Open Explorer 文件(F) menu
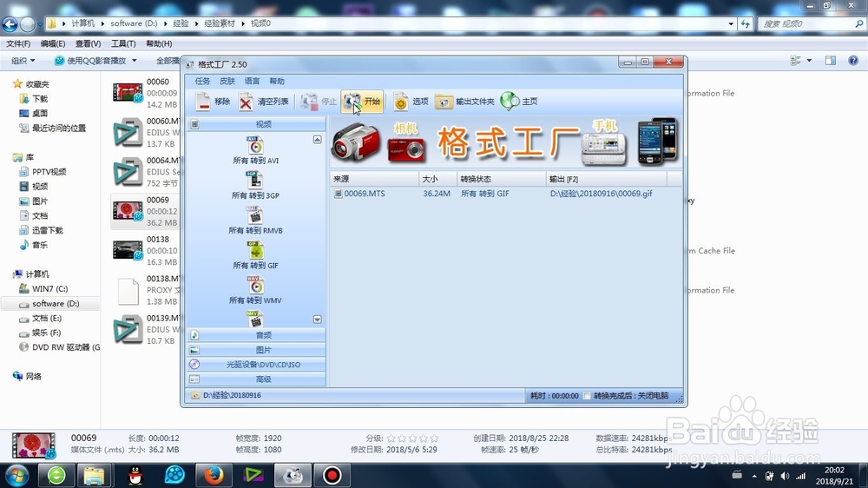868x488 pixels. pos(18,43)
